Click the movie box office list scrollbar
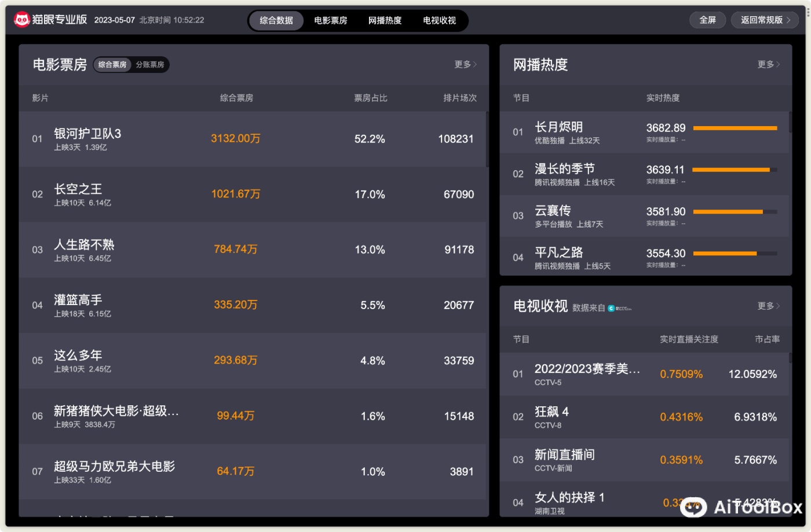 [487, 140]
